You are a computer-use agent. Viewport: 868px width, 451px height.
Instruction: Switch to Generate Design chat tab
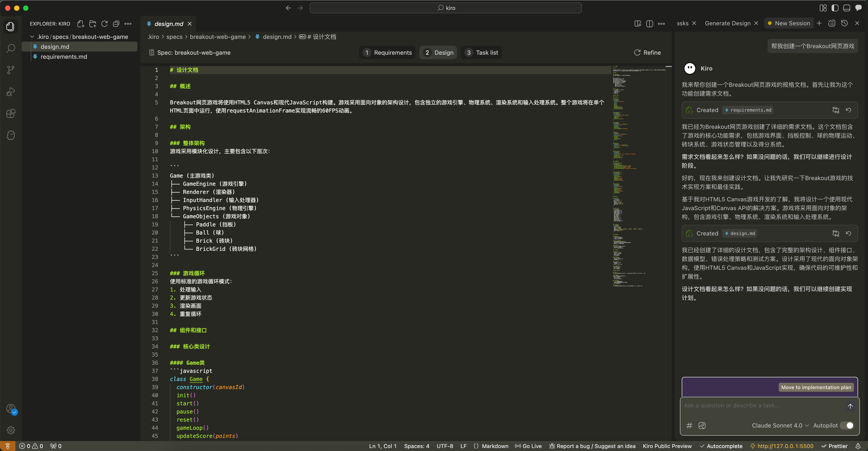click(x=727, y=23)
